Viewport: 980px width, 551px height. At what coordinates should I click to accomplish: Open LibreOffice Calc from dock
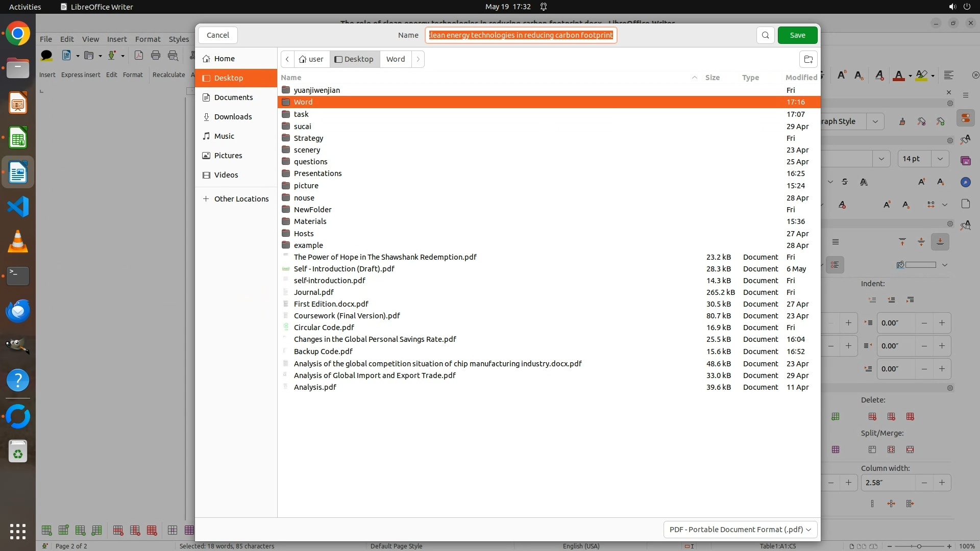click(x=18, y=138)
